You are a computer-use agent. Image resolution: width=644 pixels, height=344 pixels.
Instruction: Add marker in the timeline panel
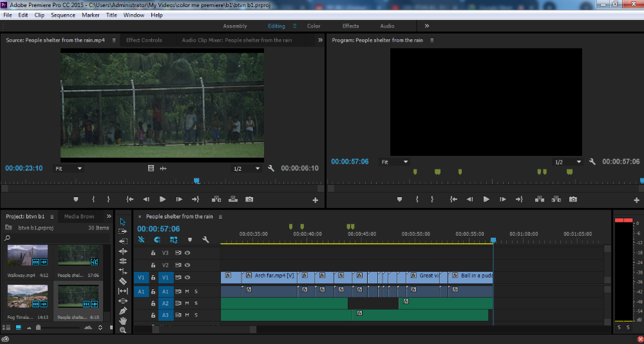click(190, 240)
